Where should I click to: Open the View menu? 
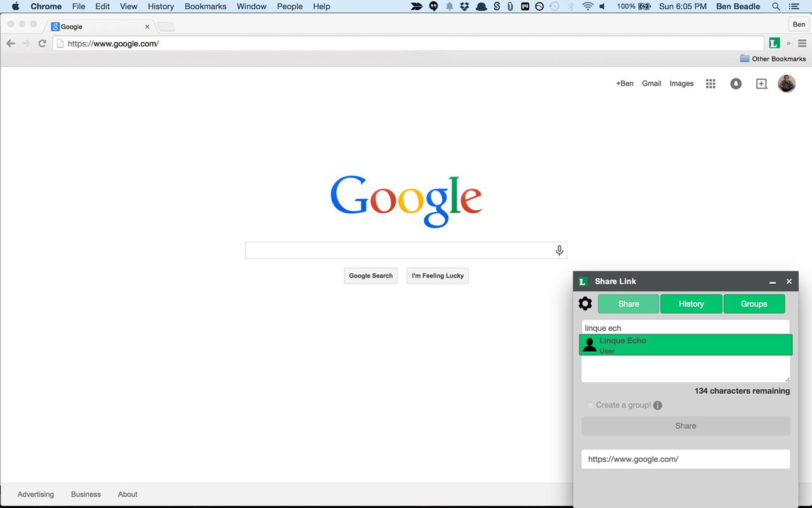128,6
